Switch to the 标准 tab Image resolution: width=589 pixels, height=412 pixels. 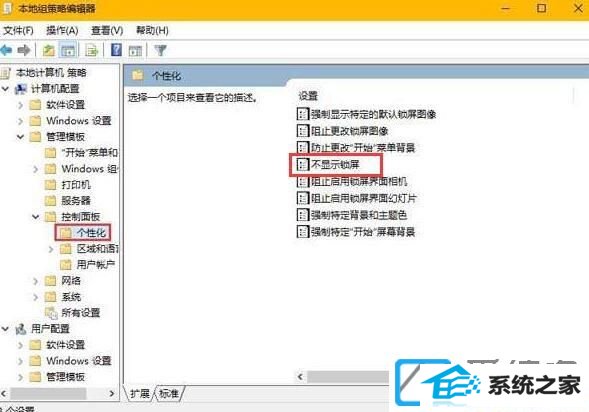tap(169, 393)
